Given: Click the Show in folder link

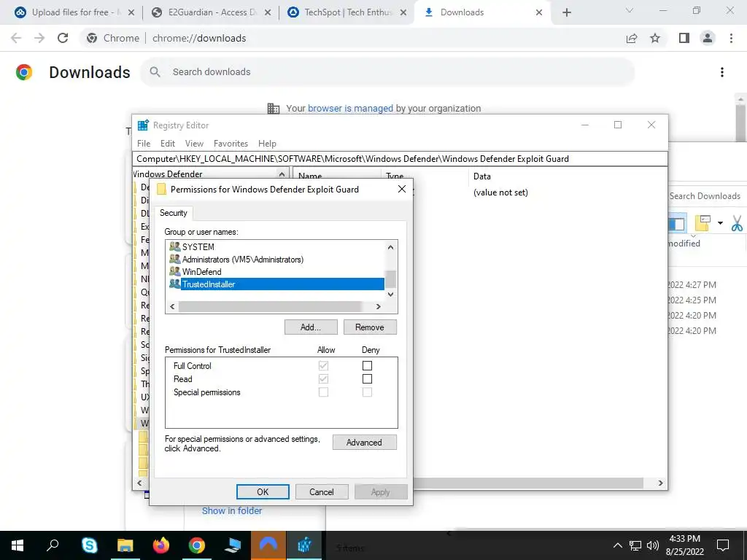Looking at the screenshot, I should (x=232, y=510).
